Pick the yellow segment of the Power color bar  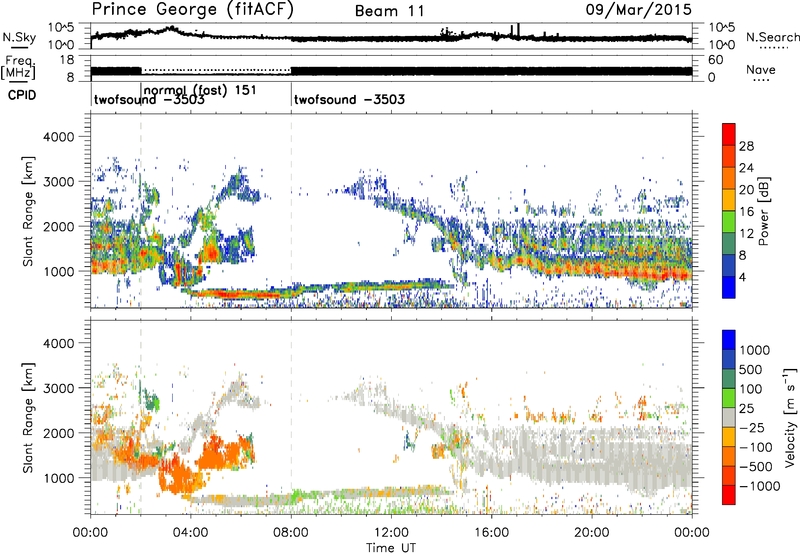pos(729,199)
